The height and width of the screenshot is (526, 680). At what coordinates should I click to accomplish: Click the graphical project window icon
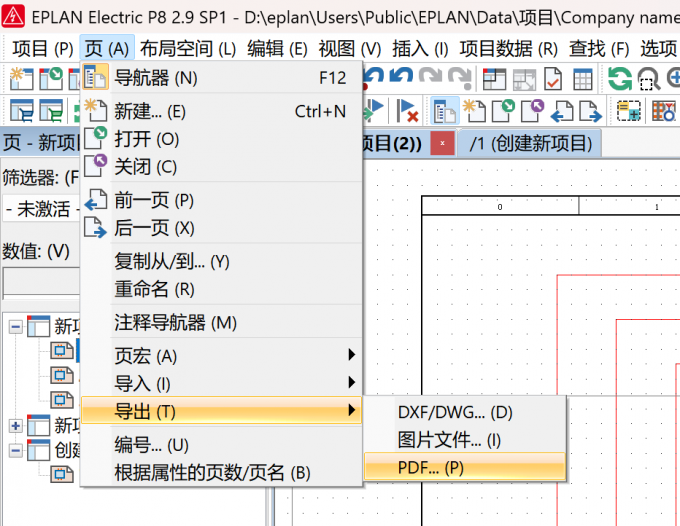pos(494,79)
